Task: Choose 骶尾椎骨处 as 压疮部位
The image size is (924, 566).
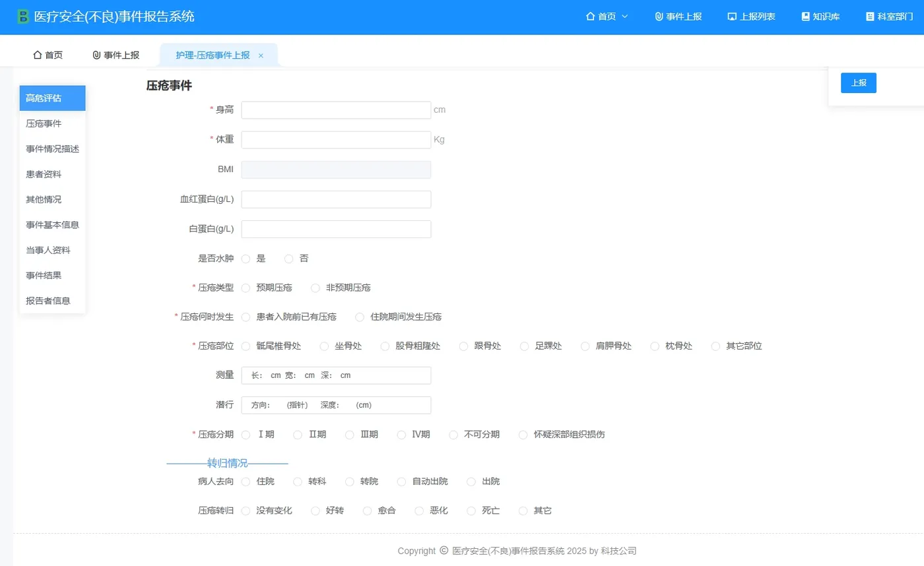Action: [x=246, y=346]
